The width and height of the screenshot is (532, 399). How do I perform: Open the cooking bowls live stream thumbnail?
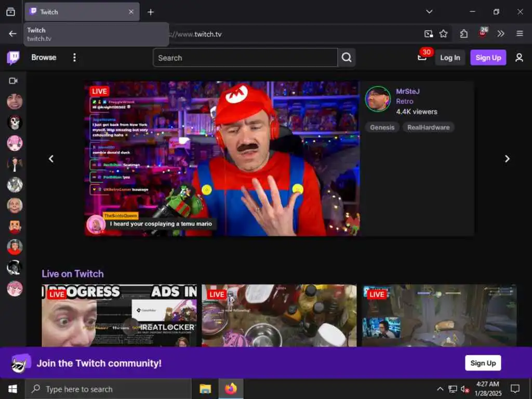pos(279,315)
